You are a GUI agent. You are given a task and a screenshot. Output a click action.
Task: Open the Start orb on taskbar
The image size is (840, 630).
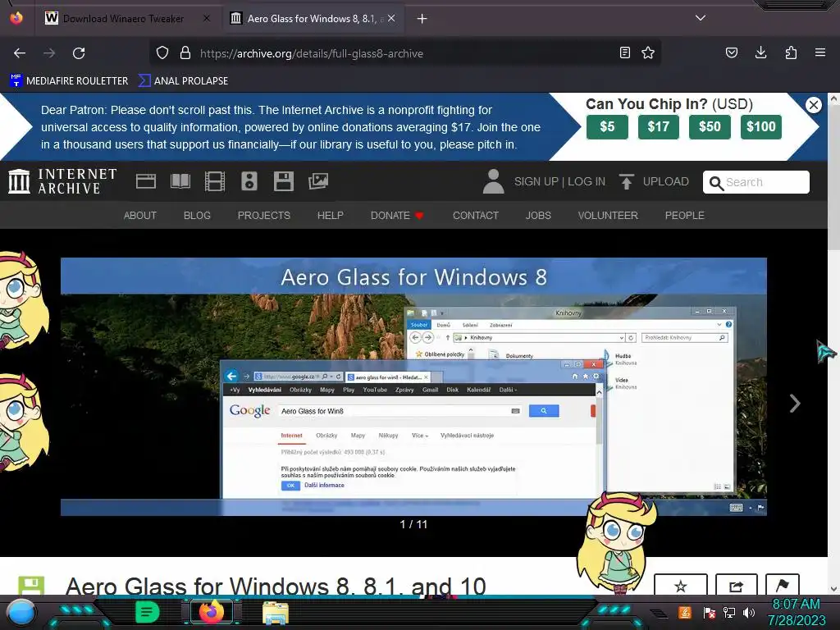(x=22, y=612)
